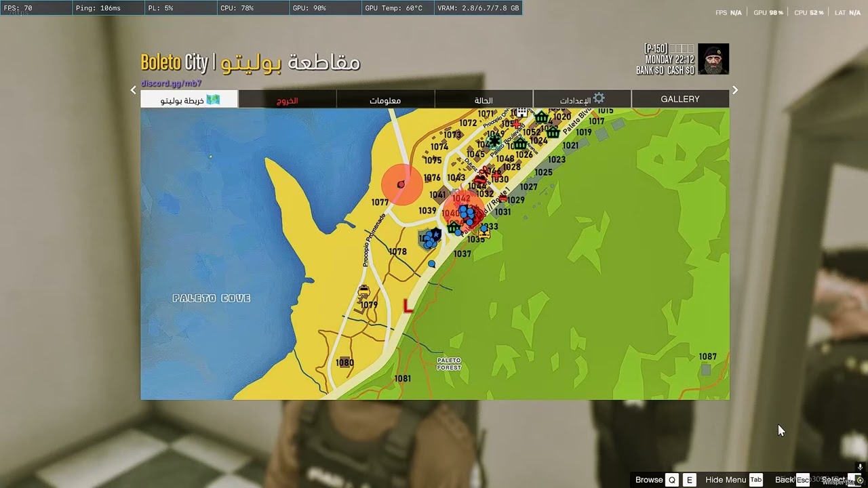
Task: Click the taxi icon near 1079
Action: pos(364,291)
